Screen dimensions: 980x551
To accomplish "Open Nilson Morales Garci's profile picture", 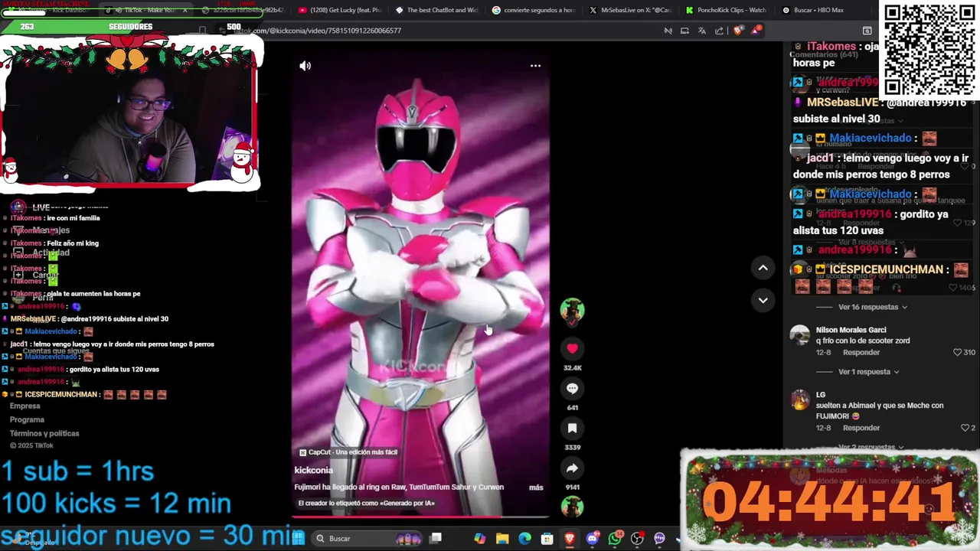I will (x=800, y=335).
